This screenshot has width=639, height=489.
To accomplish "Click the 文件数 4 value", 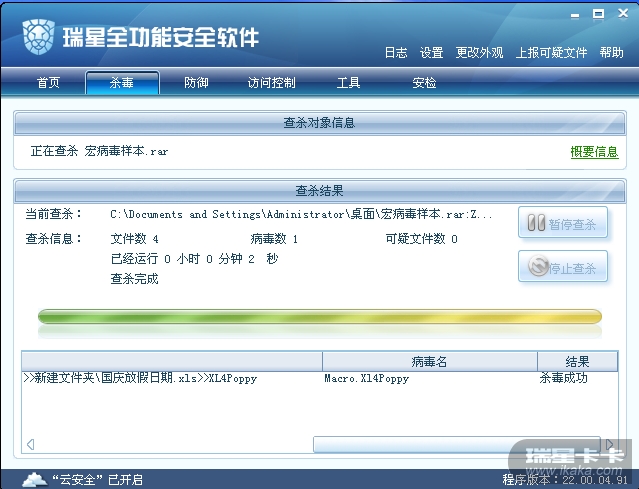I will (134, 239).
